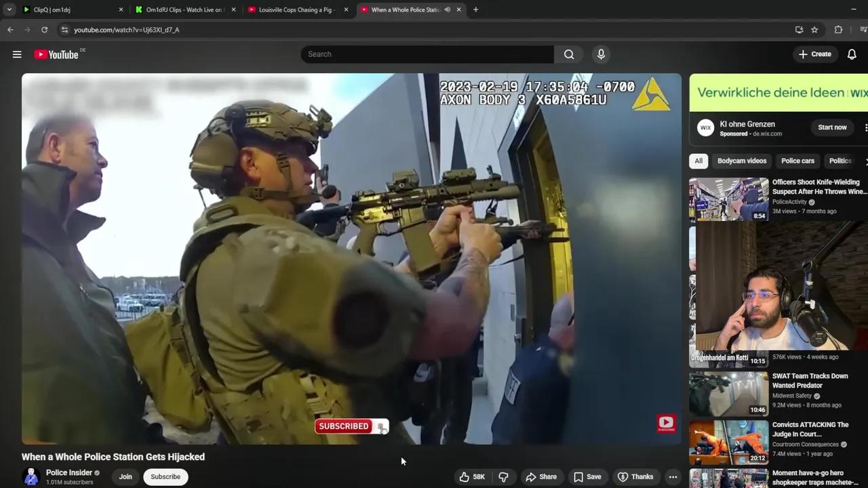Open the Wix ad options three-dot menu
The height and width of the screenshot is (488, 868).
coord(866,128)
